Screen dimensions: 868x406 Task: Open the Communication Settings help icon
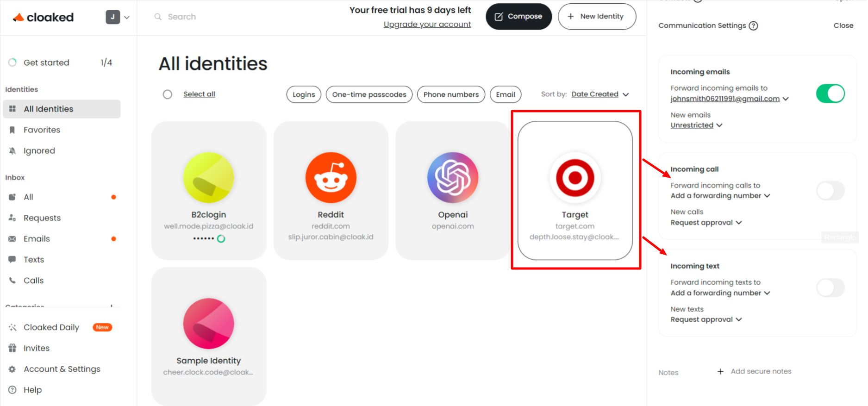[x=753, y=25]
